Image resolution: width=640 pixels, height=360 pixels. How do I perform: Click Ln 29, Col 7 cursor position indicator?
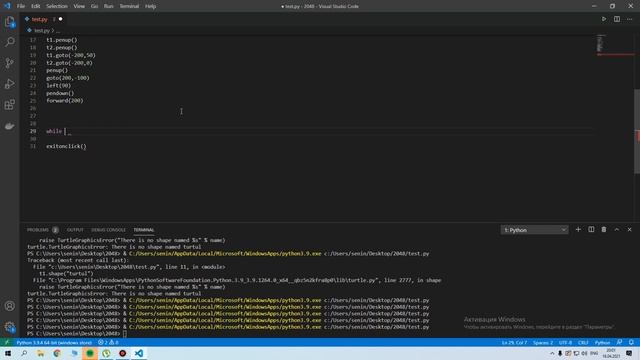[514, 342]
